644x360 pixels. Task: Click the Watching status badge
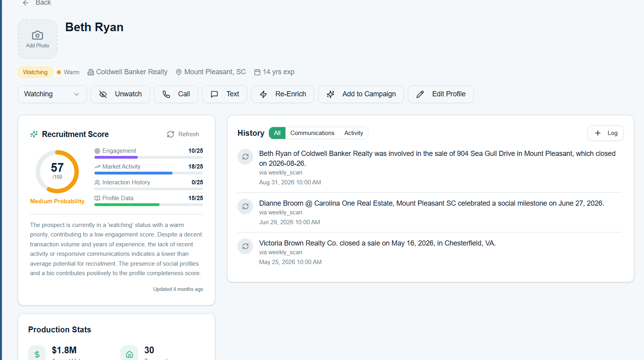pos(35,72)
